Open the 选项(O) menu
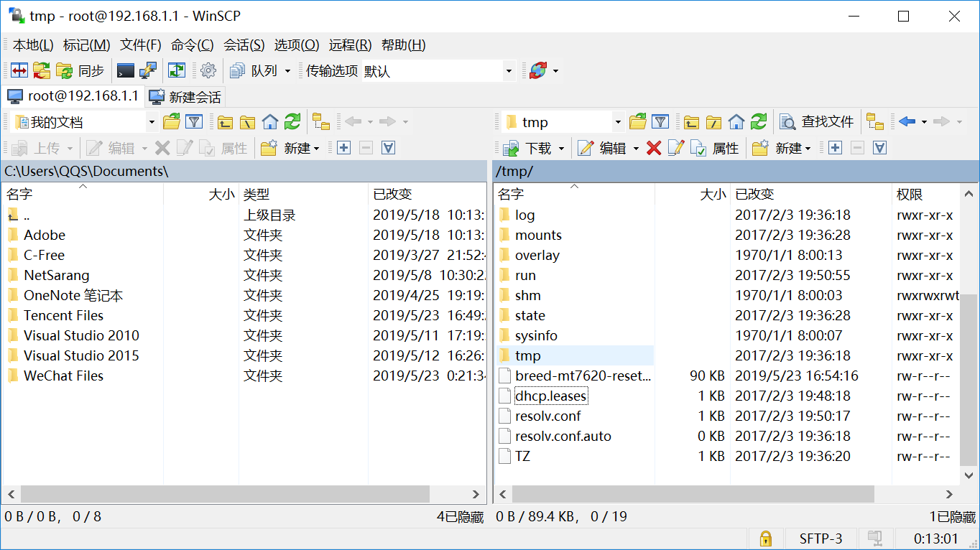The height and width of the screenshot is (550, 980). point(297,45)
